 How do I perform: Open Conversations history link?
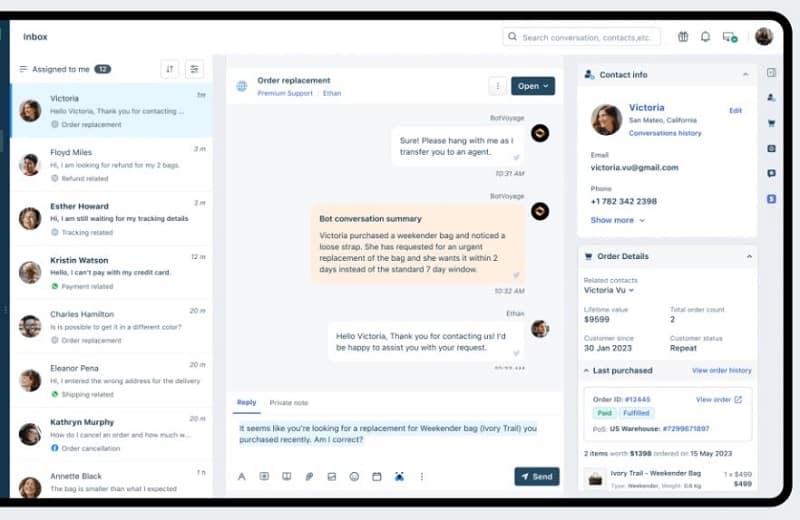click(x=665, y=133)
